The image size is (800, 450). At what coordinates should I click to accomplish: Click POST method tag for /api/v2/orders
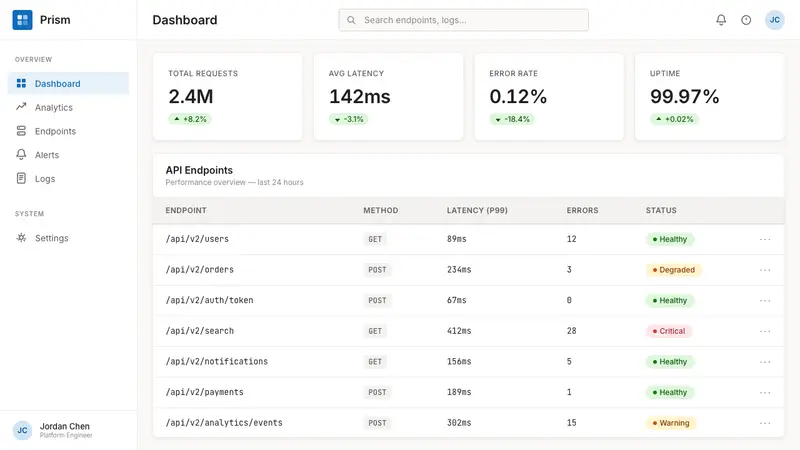point(377,270)
